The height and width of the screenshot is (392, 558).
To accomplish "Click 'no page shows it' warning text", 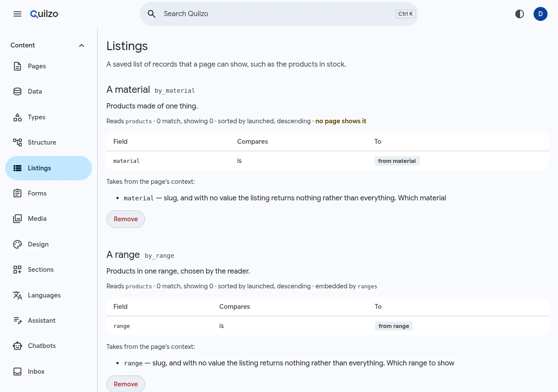I will pyautogui.click(x=341, y=121).
